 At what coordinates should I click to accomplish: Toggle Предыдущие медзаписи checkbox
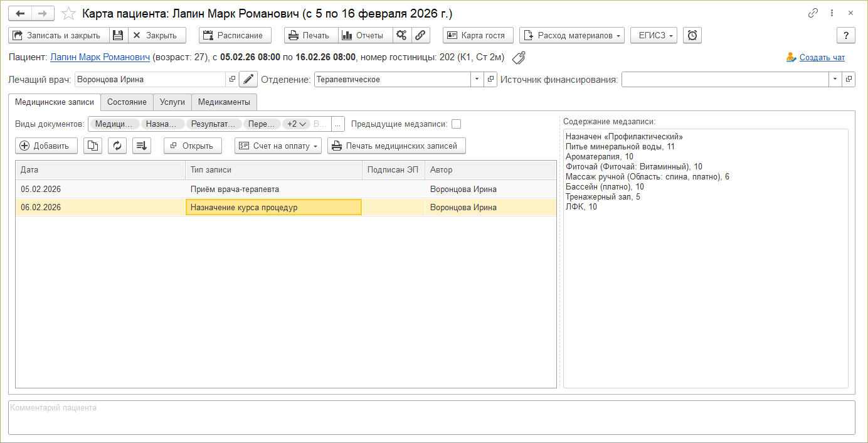[456, 124]
